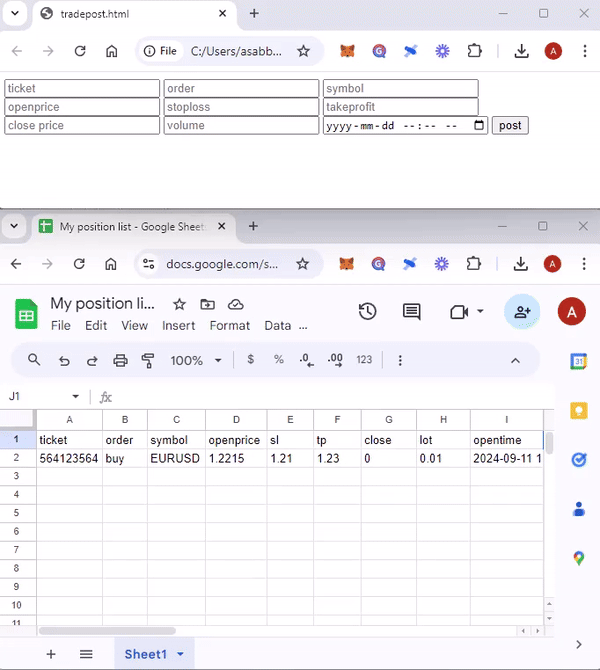Print the spreadsheet
Viewport: 600px width, 670px height.
[x=120, y=361]
